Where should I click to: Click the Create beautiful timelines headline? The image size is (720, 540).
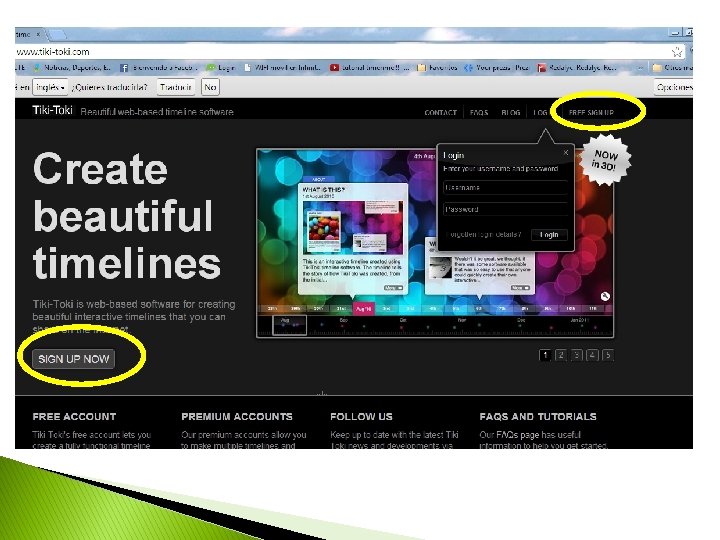coord(127,216)
